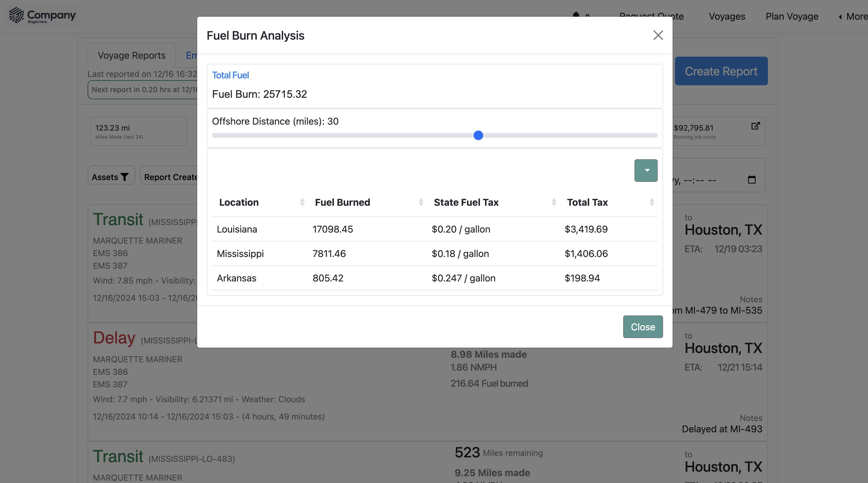The height and width of the screenshot is (483, 868).
Task: Click the Assets filter funnel icon
Action: tap(124, 177)
